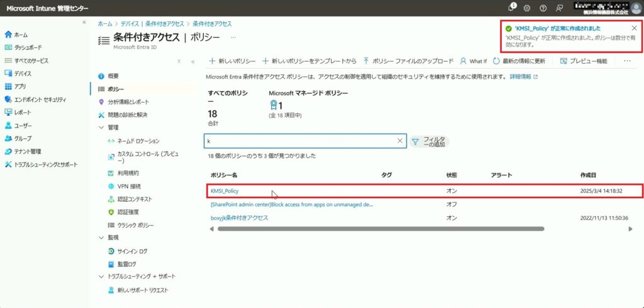Open エンドポイント セキュリティ in left navigation
The height and width of the screenshot is (308, 644).
pos(35,100)
